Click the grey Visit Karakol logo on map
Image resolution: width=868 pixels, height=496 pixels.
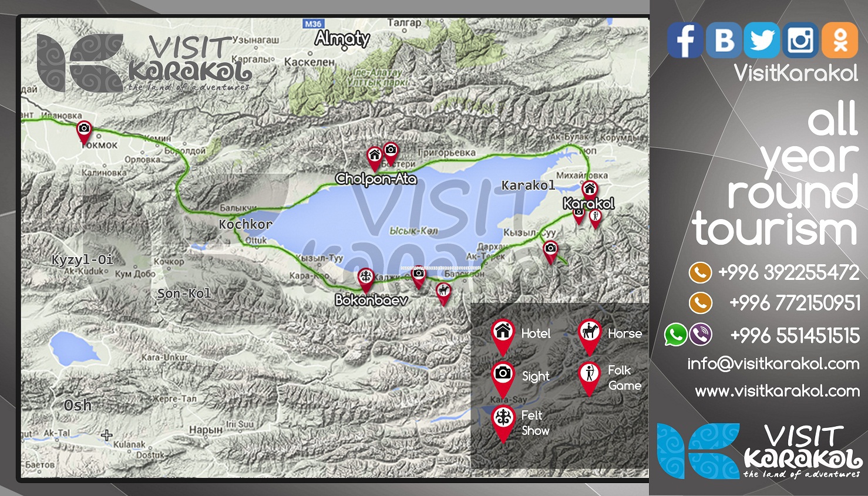pyautogui.click(x=144, y=63)
